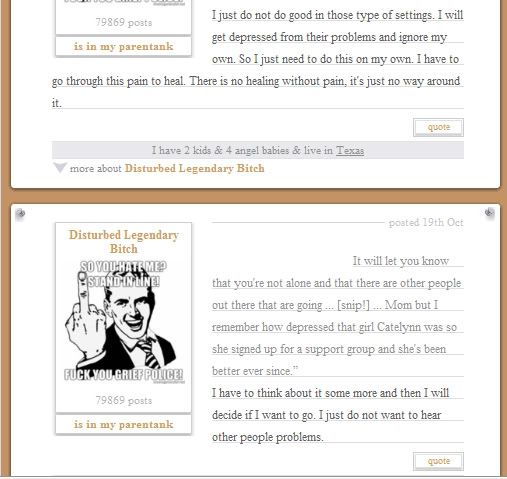Open the Texas link in signature
The image size is (507, 479).
[x=350, y=151]
